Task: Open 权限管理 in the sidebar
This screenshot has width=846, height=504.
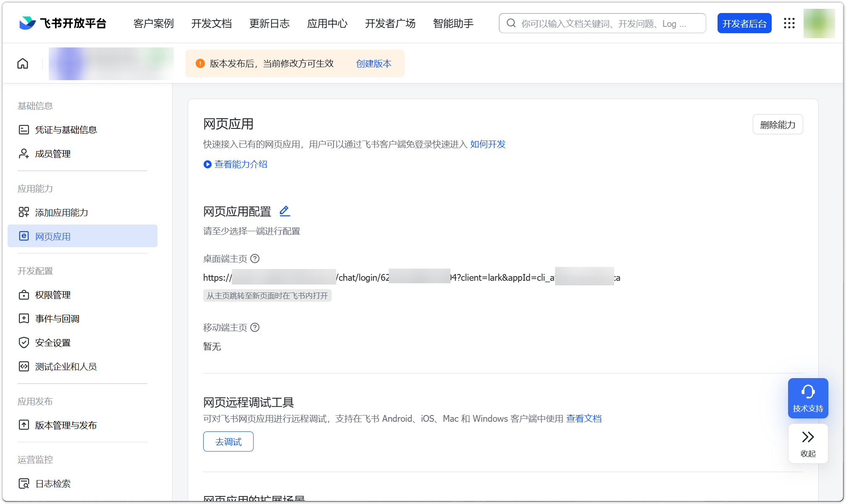Action: pos(53,295)
